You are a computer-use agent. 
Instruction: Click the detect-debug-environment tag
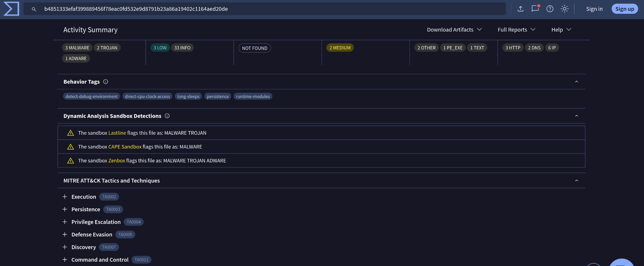point(91,96)
